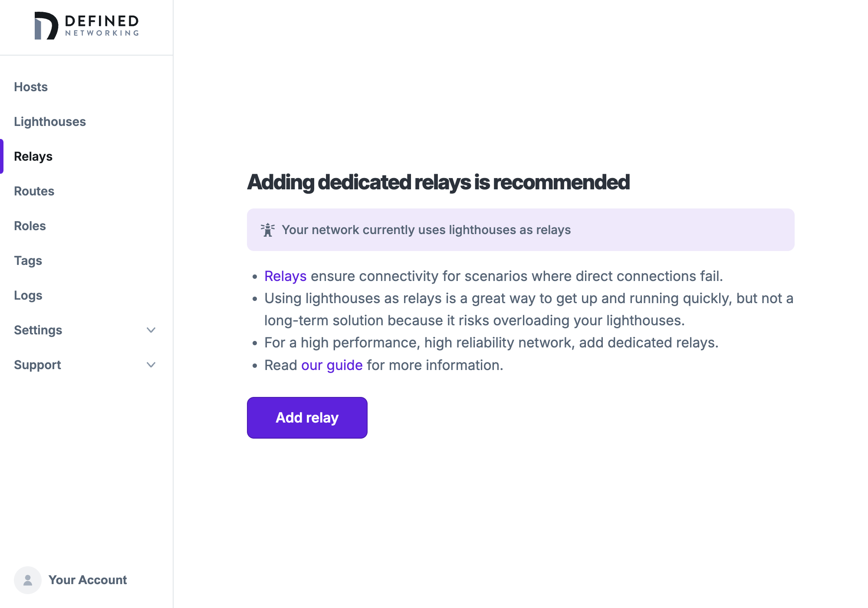This screenshot has width=868, height=608.
Task: View the Logs page
Action: tap(28, 295)
